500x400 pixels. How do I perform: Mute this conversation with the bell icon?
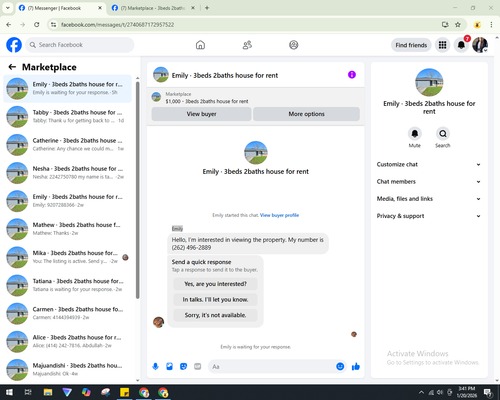(x=415, y=134)
